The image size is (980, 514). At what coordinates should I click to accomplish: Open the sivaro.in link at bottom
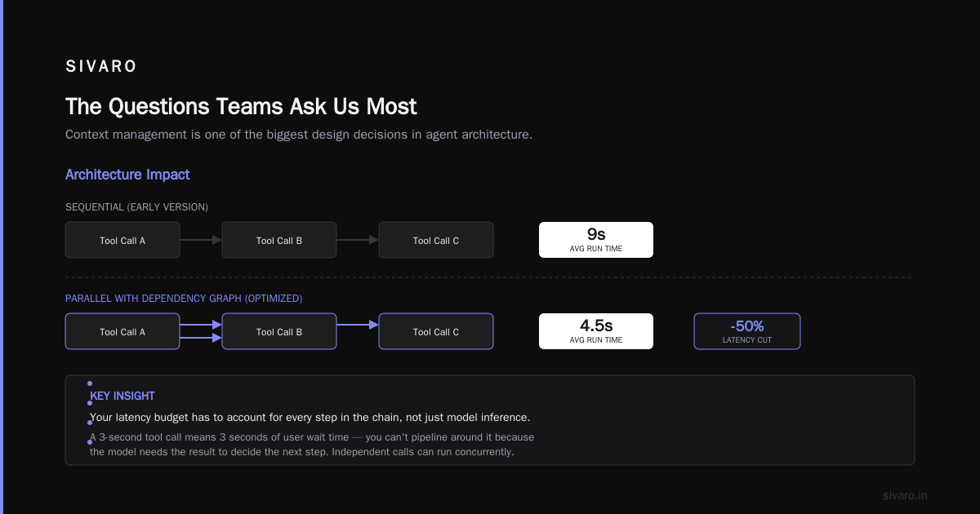(905, 495)
